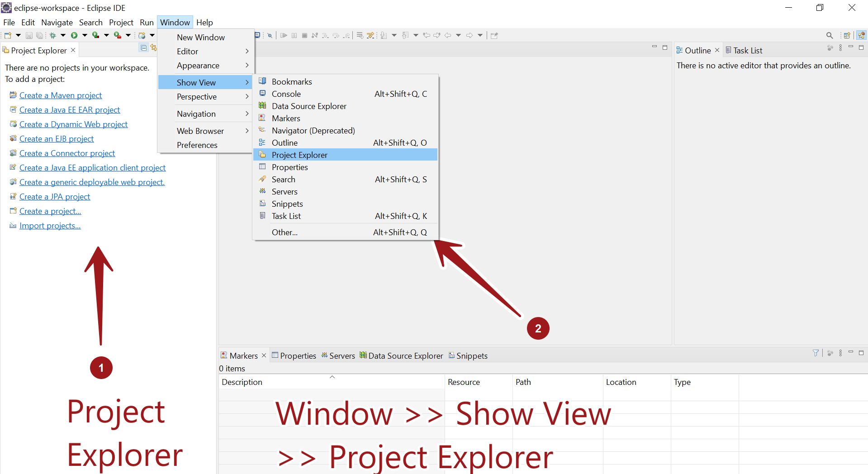Open the Markers view menu dots
Viewport: 868px width, 474px height.
pyautogui.click(x=840, y=353)
